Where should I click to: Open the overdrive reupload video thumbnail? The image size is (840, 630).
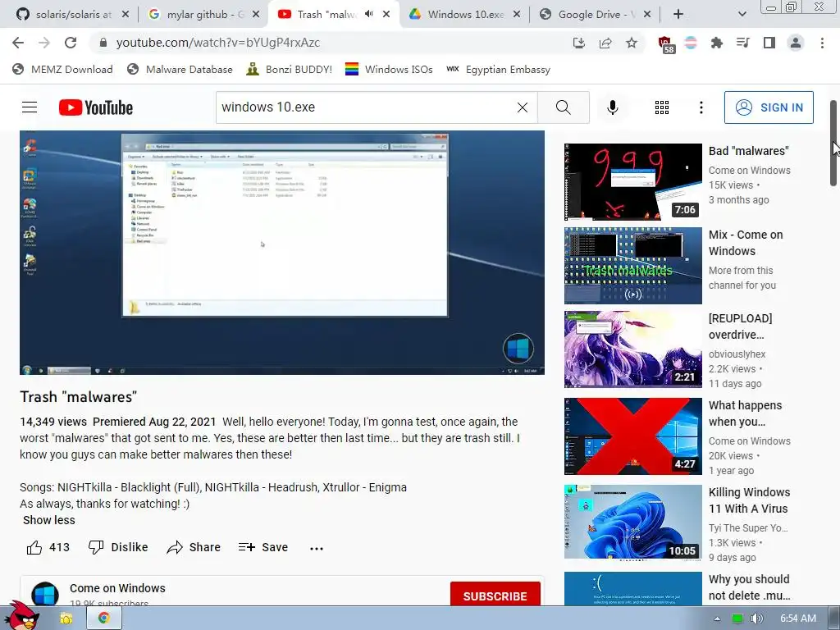point(632,349)
